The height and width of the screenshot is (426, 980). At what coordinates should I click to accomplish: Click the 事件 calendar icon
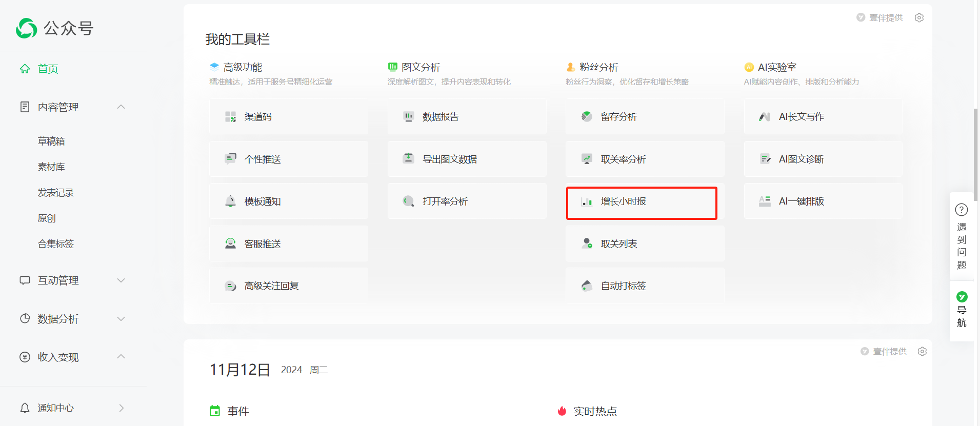coord(215,411)
